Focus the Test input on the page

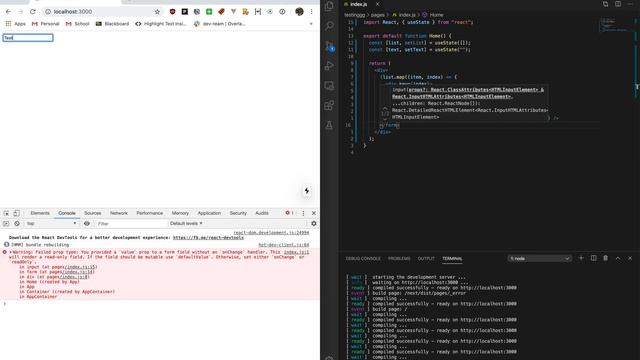point(28,38)
